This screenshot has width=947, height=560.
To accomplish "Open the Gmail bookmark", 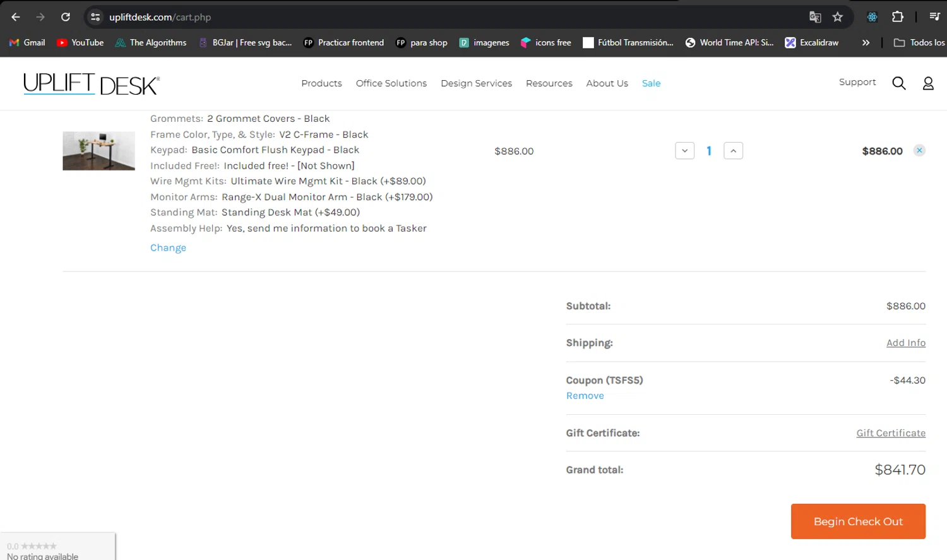I will pyautogui.click(x=27, y=42).
